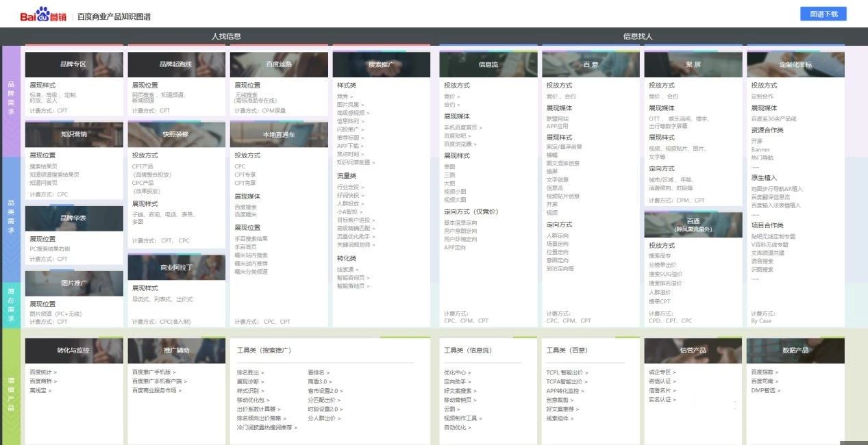Click the 百度推广手机版 link
Image resolution: width=868 pixels, height=445 pixels.
pyautogui.click(x=154, y=372)
